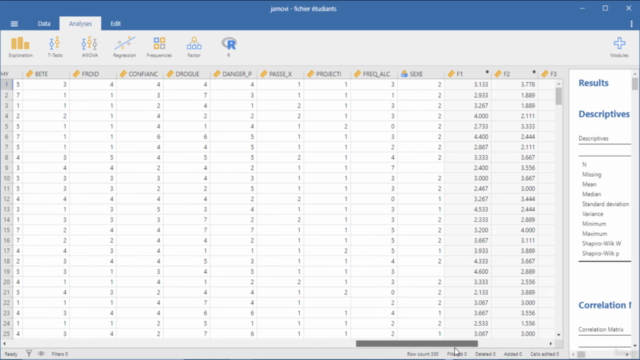Image resolution: width=640 pixels, height=360 pixels.
Task: Switch to the Analyses tab
Action: tap(80, 24)
